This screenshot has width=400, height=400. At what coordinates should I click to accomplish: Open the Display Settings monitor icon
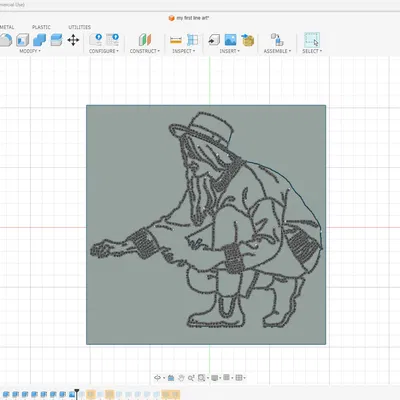click(215, 378)
